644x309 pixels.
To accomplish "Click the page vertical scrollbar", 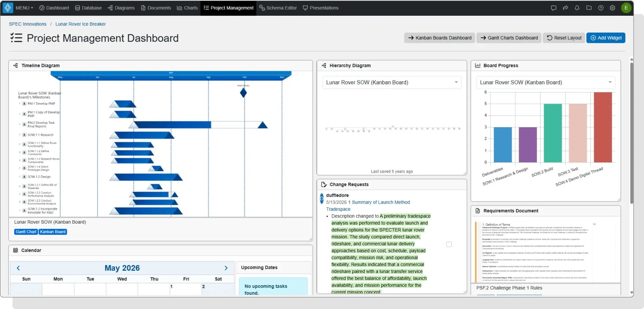I will (x=631, y=133).
